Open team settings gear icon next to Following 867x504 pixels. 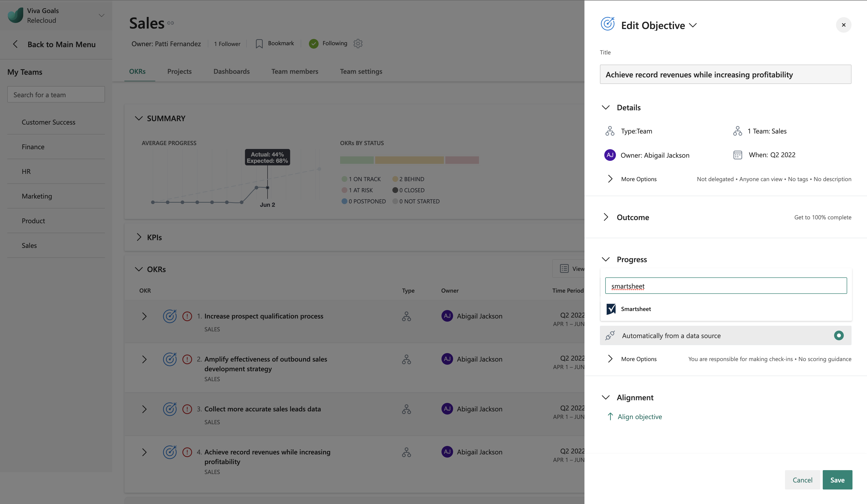coord(358,43)
